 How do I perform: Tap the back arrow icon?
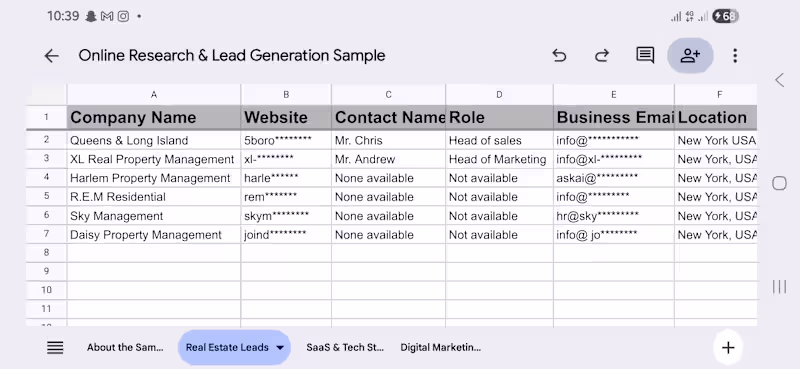click(x=52, y=56)
